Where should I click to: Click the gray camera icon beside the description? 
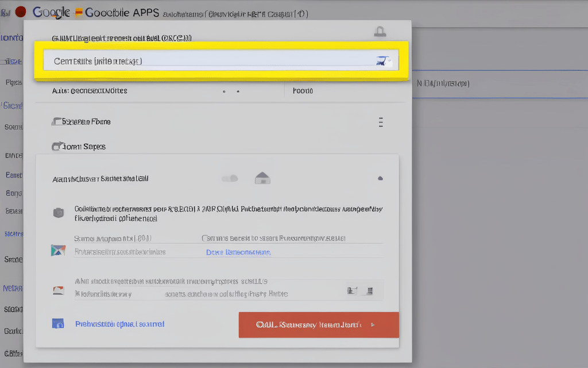[x=58, y=213]
